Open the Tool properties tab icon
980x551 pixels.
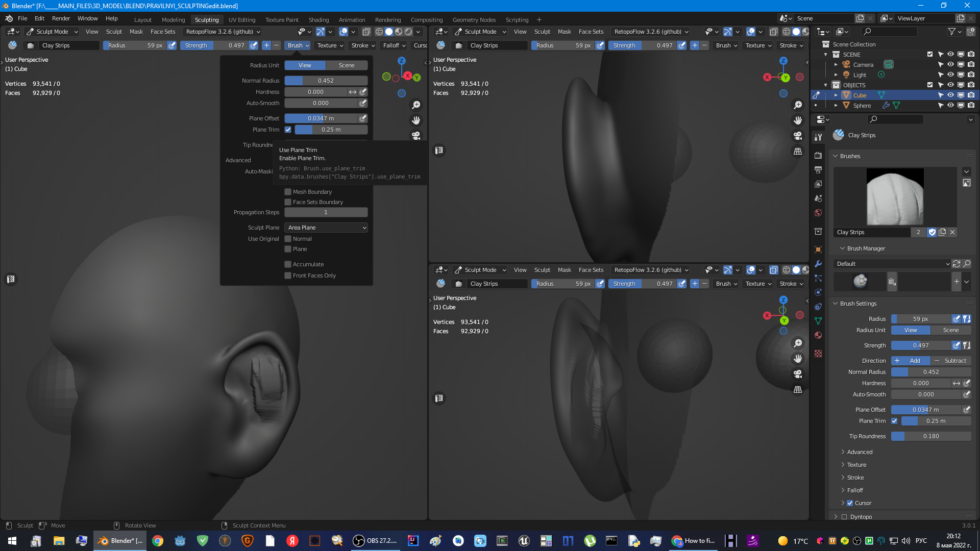(x=818, y=137)
